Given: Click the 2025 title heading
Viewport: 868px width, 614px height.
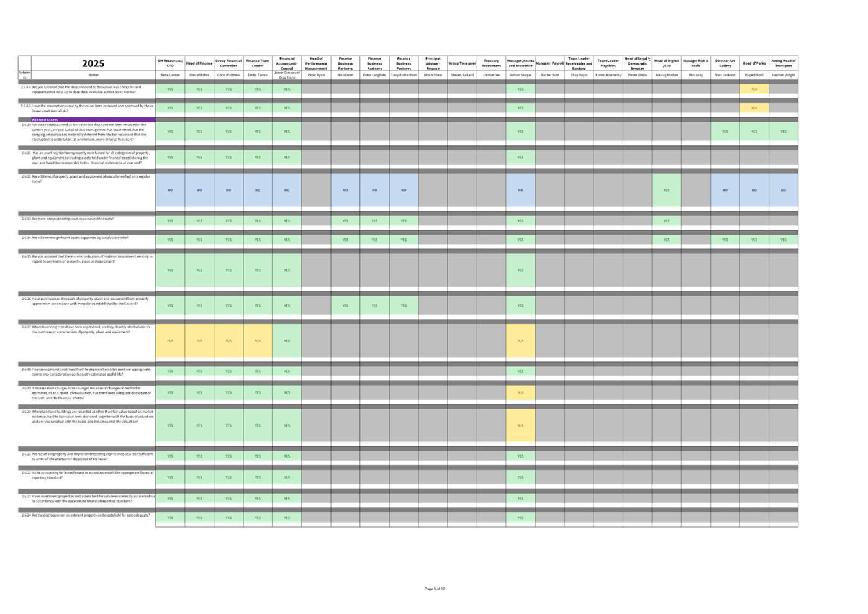Looking at the screenshot, I should (93, 64).
